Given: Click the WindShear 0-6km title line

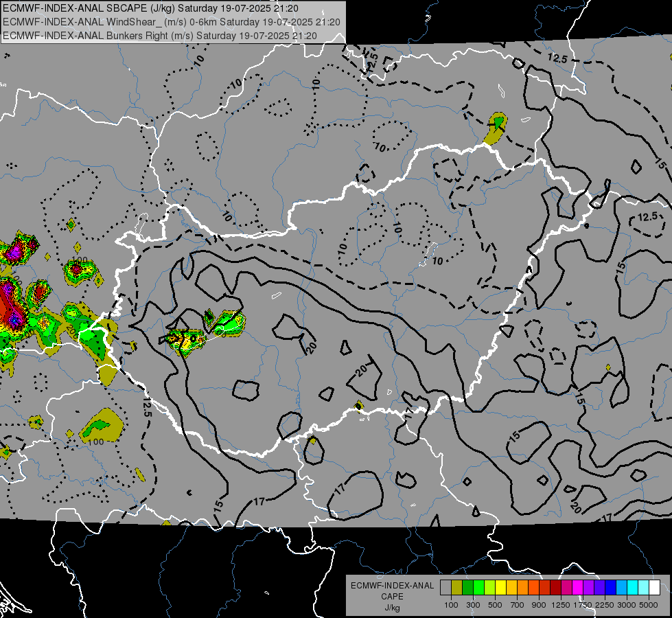Looking at the screenshot, I should point(172,22).
